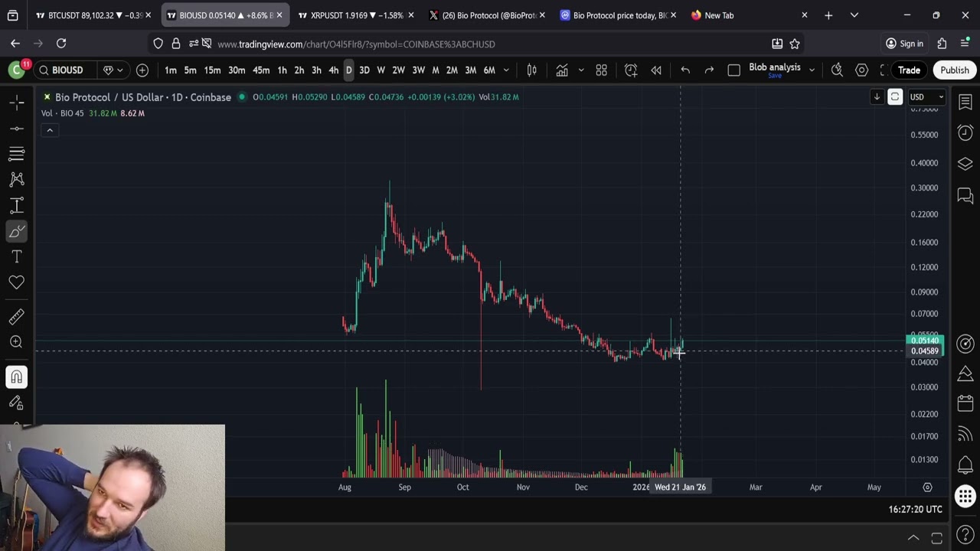This screenshot has width=980, height=551.
Task: Select the text annotation tool
Action: (17, 256)
